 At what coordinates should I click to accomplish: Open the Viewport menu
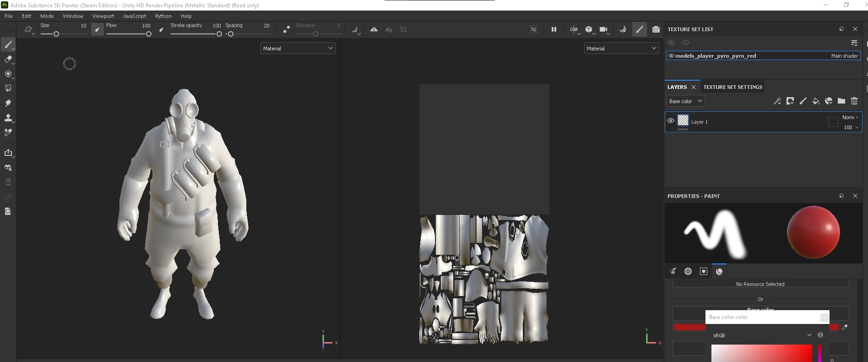[103, 16]
